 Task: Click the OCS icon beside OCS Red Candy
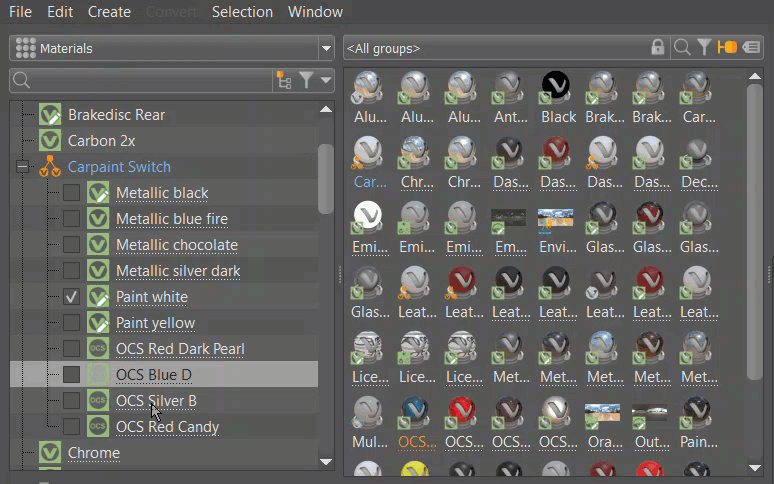pyautogui.click(x=98, y=426)
